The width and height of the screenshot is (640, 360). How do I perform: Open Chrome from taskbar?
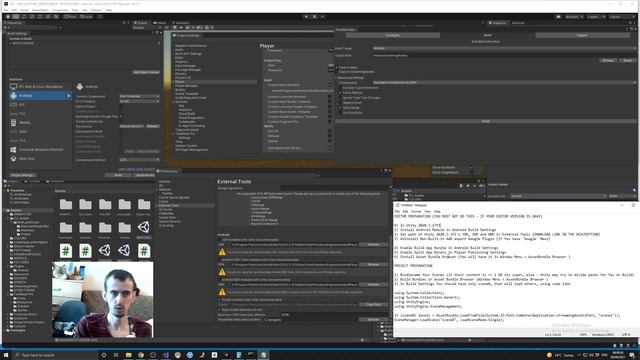coord(141,355)
